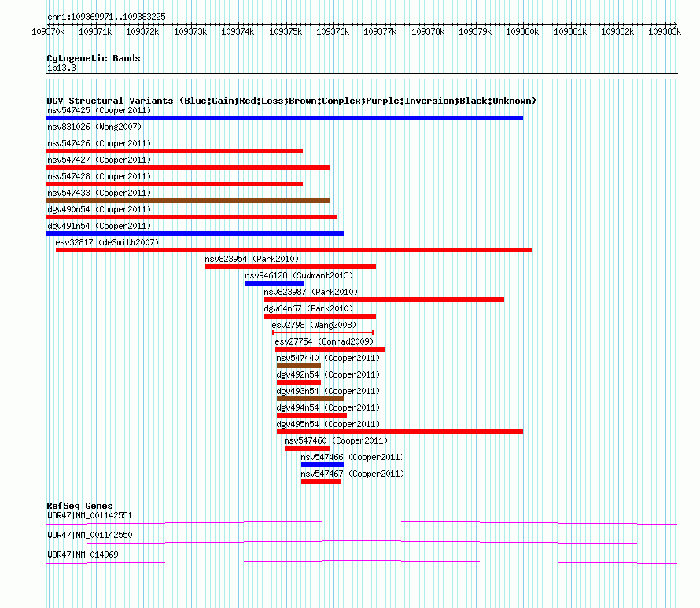Click the WDR47|NM_014969 label text
This screenshot has height=608, width=700.
click(x=83, y=555)
